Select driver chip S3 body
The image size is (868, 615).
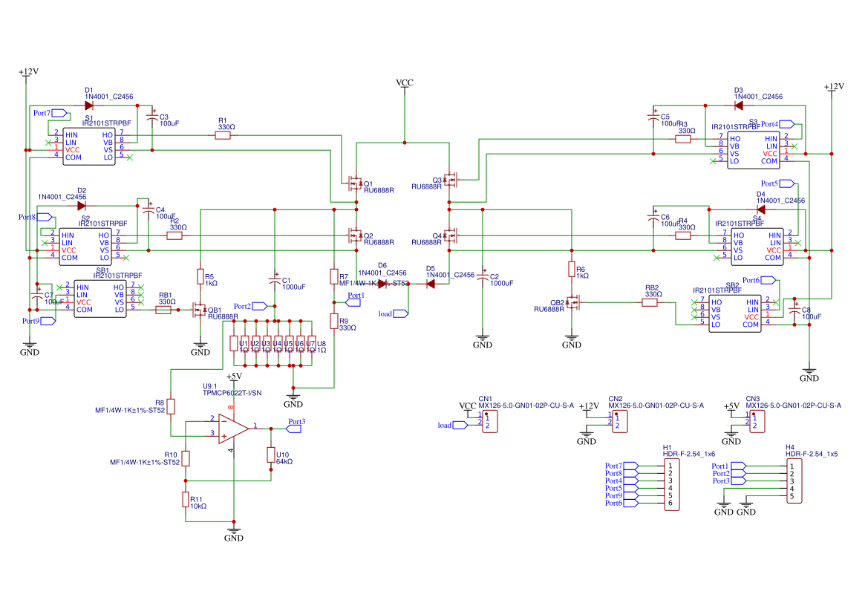pyautogui.click(x=754, y=150)
